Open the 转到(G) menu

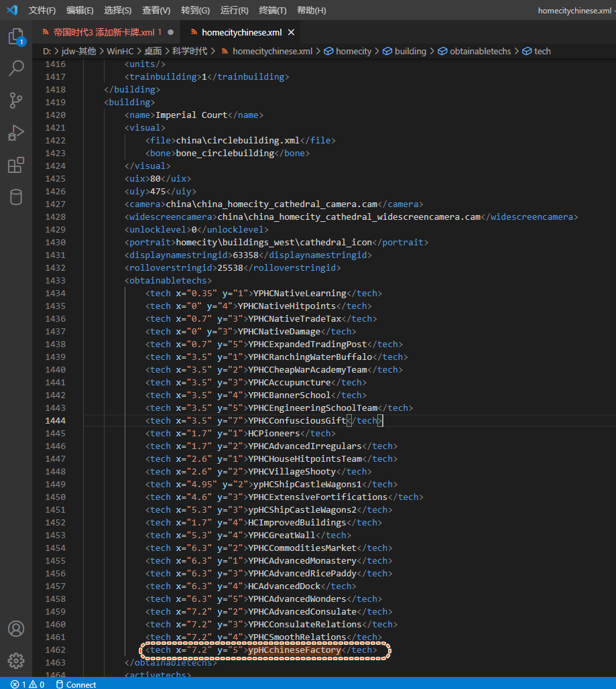[x=196, y=10]
